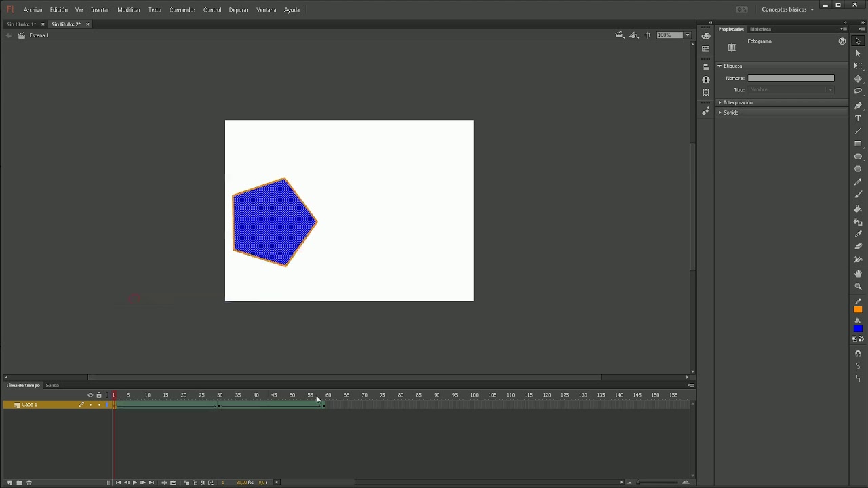Select the Pencil tool
Viewport: 868px width, 488px height.
(x=858, y=182)
